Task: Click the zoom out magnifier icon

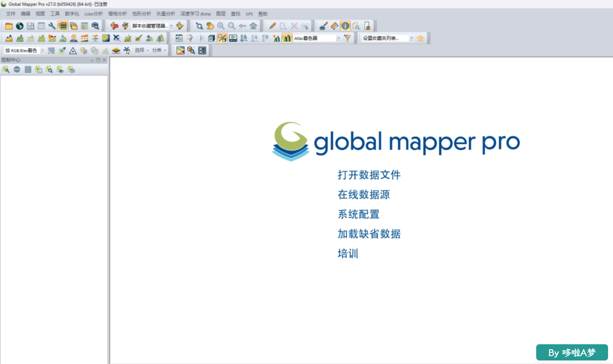Action: (232, 26)
